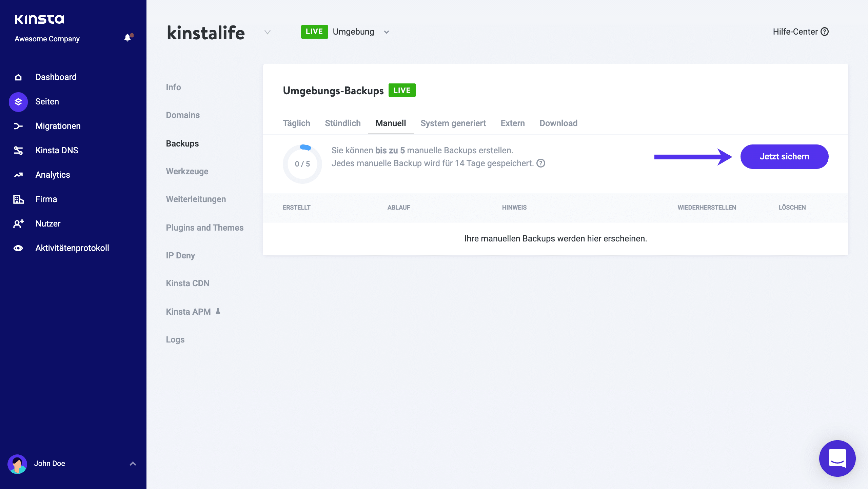The image size is (868, 489).
Task: Click the 0/5 backup progress circle
Action: [303, 164]
